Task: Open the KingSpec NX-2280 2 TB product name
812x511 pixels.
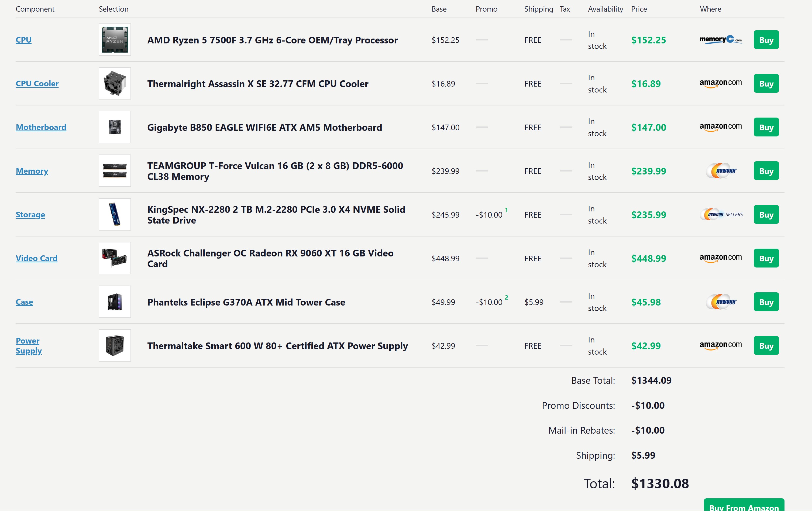Action: 276,215
